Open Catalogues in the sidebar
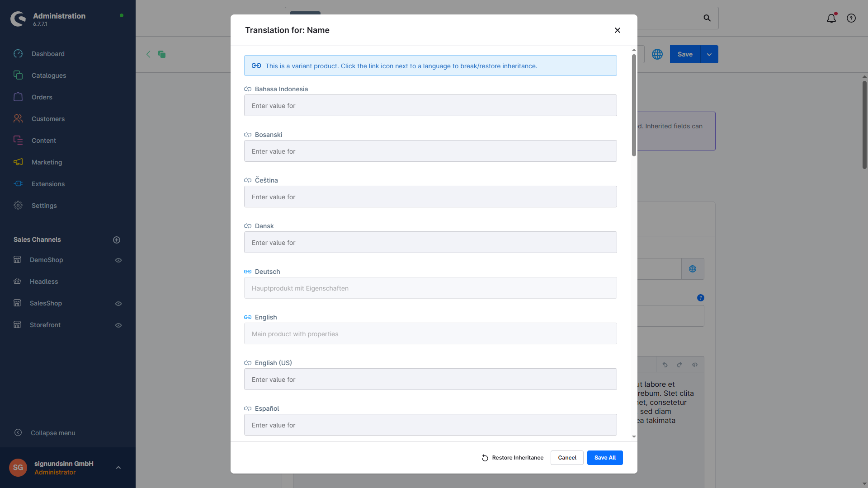Viewport: 868px width, 488px height. tap(49, 75)
